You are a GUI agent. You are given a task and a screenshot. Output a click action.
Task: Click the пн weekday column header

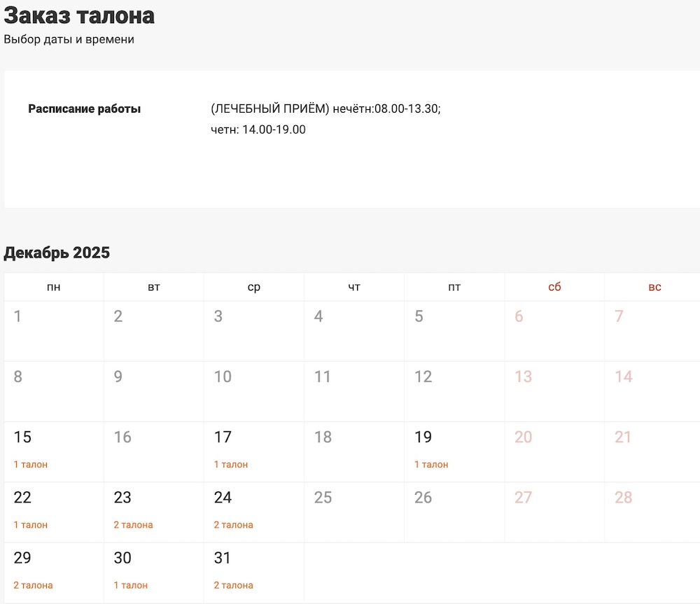tap(54, 287)
